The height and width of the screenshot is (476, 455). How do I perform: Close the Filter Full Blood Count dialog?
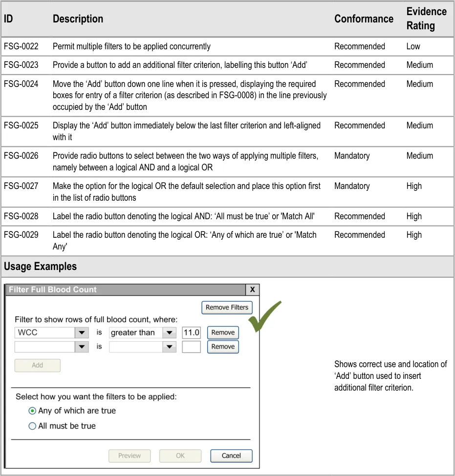pos(252,290)
